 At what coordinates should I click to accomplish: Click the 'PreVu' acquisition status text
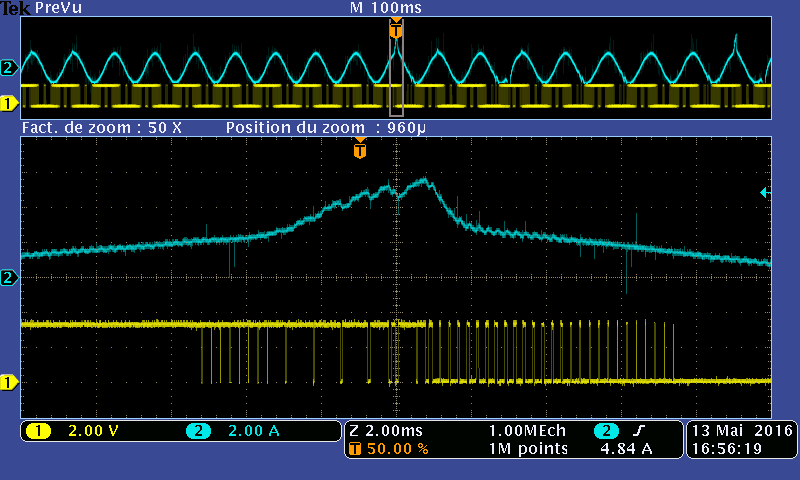click(x=59, y=8)
